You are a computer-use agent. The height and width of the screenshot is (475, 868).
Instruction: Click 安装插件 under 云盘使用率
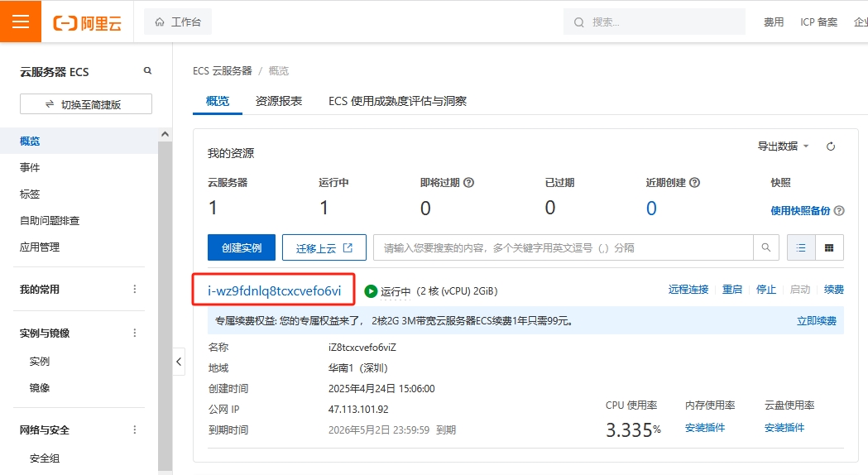pos(784,427)
